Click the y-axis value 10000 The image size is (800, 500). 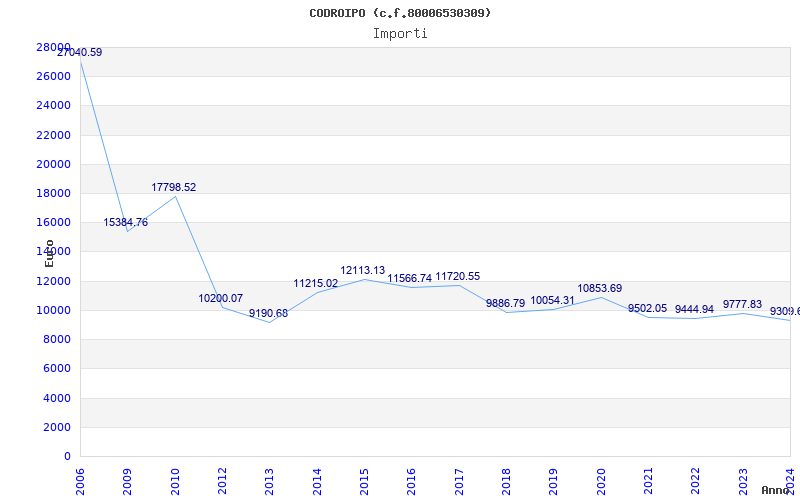click(54, 310)
